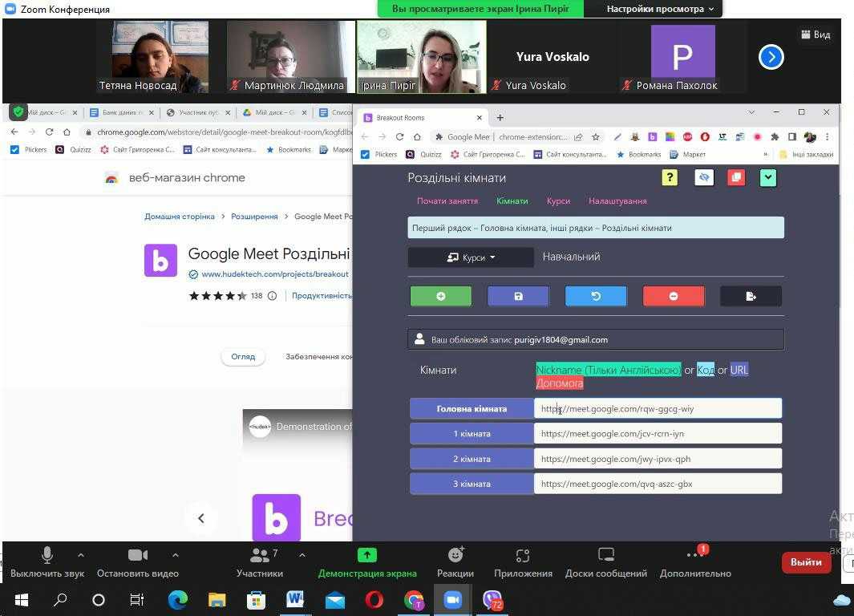The width and height of the screenshot is (854, 616).
Task: Click the red copy windows icon
Action: pos(735,178)
